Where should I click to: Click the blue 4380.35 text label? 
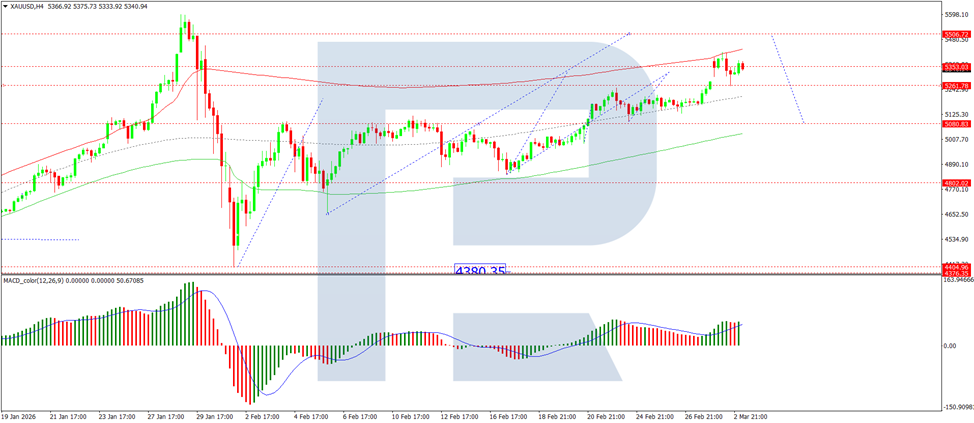[480, 271]
